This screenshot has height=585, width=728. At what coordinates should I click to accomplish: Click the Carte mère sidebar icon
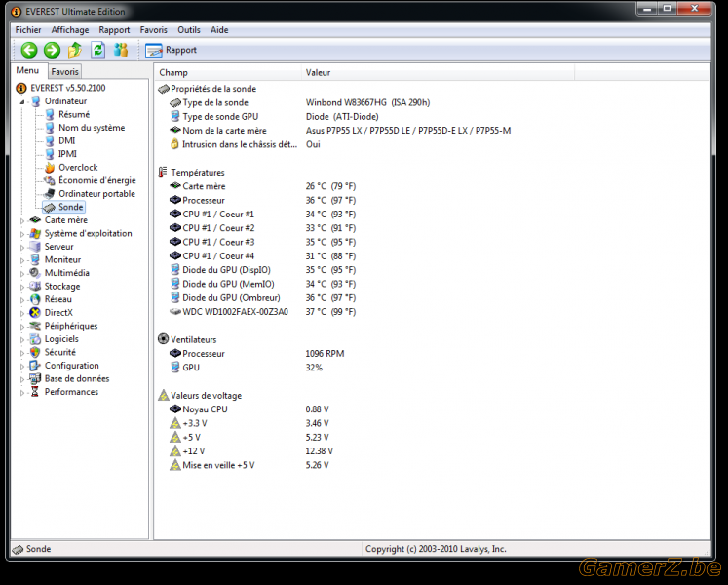[35, 219]
